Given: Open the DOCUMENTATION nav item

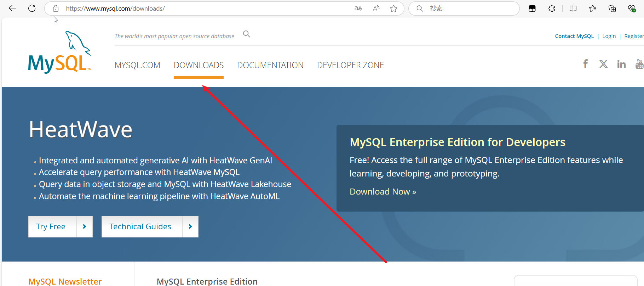Looking at the screenshot, I should point(270,65).
